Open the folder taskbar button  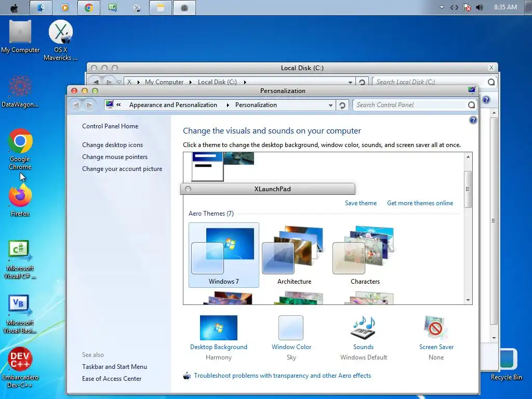point(161,7)
